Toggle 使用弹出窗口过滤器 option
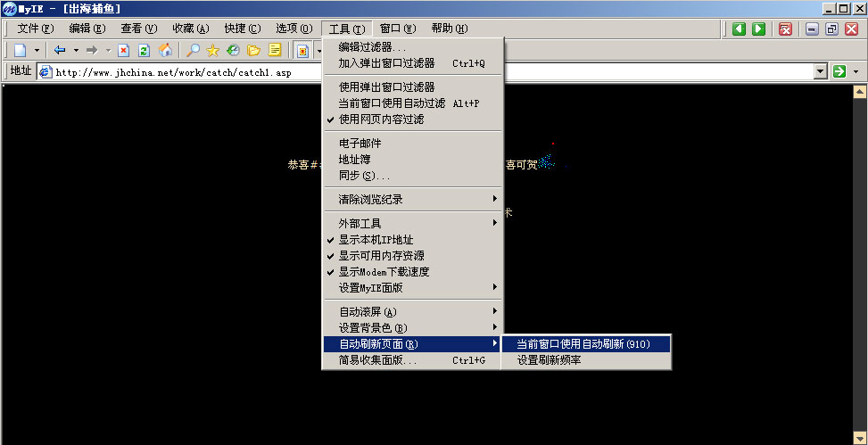This screenshot has width=868, height=445. pyautogui.click(x=412, y=87)
